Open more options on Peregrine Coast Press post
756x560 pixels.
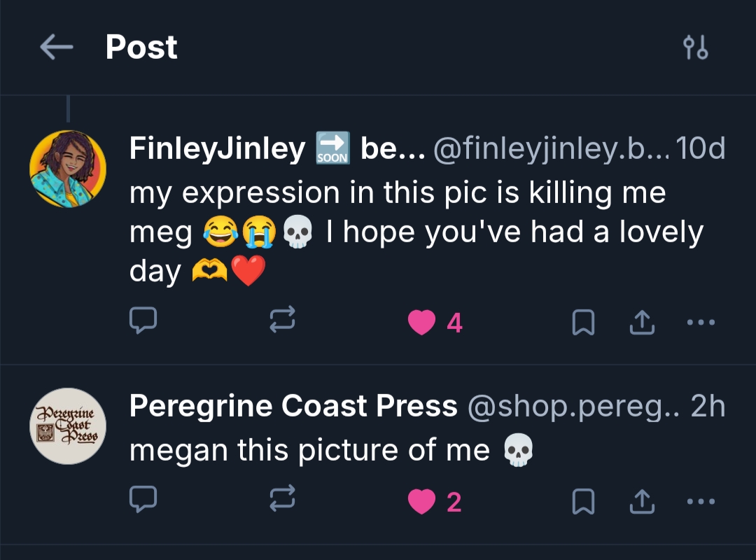point(701,502)
